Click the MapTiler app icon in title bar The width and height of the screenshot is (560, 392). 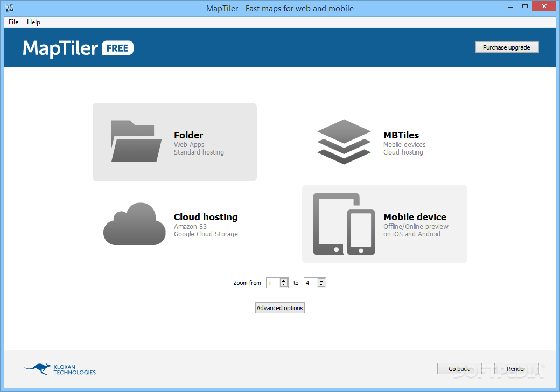[10, 8]
